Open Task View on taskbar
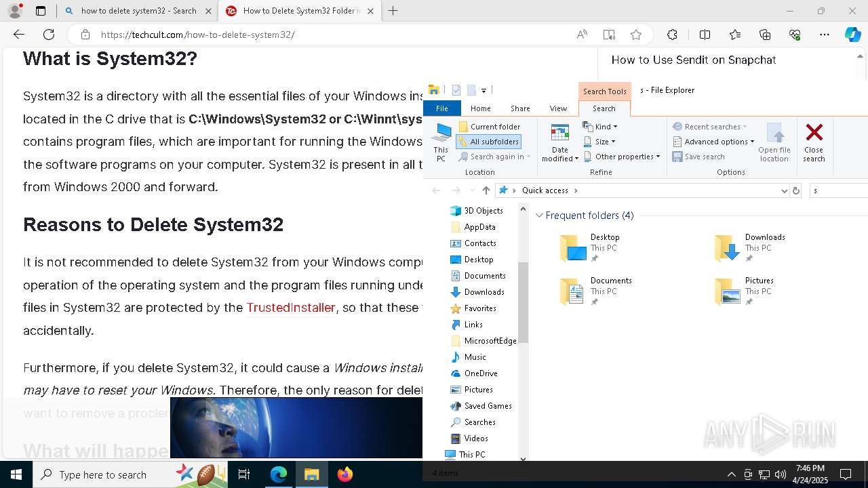Viewport: 868px width, 488px height. (x=244, y=474)
